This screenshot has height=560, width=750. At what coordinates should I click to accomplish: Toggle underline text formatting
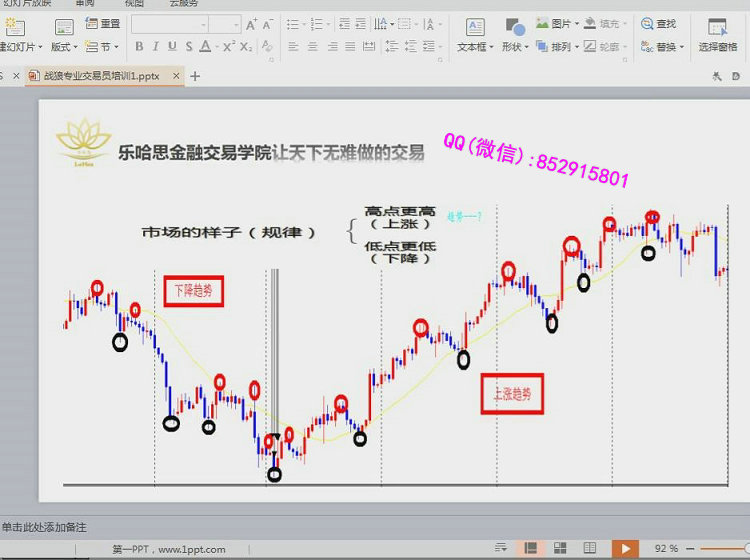coord(172,46)
